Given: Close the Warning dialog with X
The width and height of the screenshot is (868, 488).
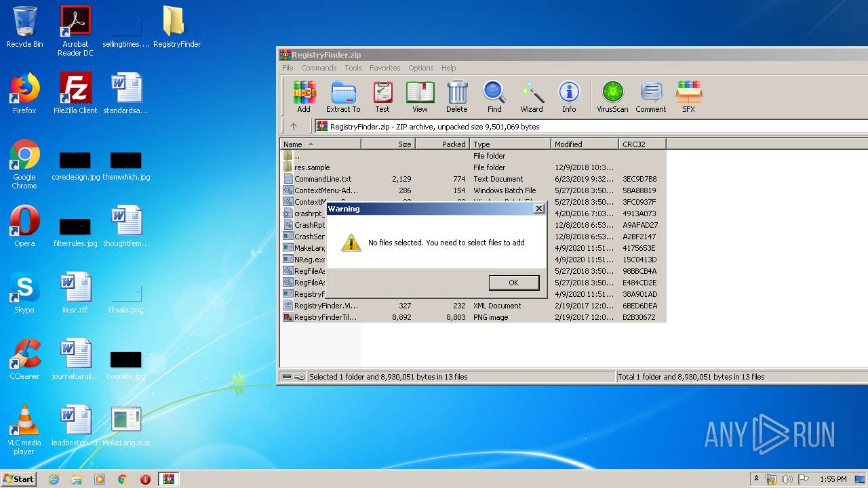Looking at the screenshot, I should pyautogui.click(x=538, y=209).
